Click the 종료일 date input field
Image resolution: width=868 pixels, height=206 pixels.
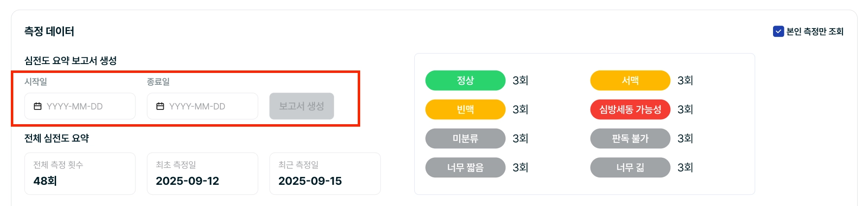203,106
